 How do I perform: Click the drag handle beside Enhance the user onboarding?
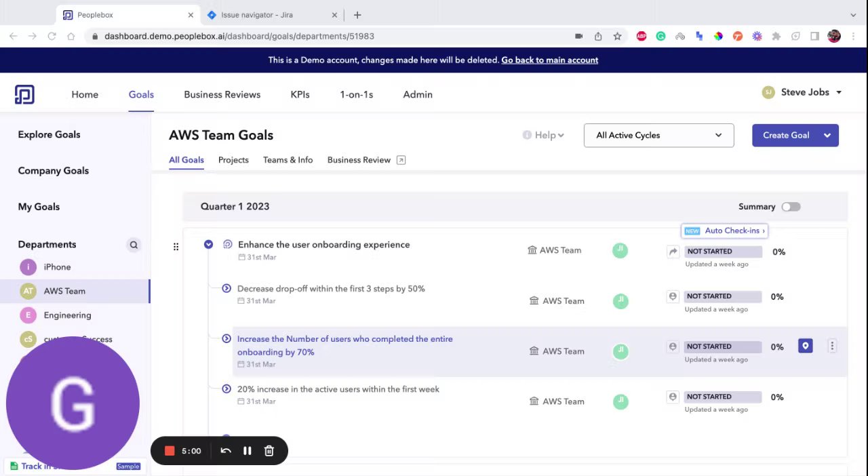176,247
